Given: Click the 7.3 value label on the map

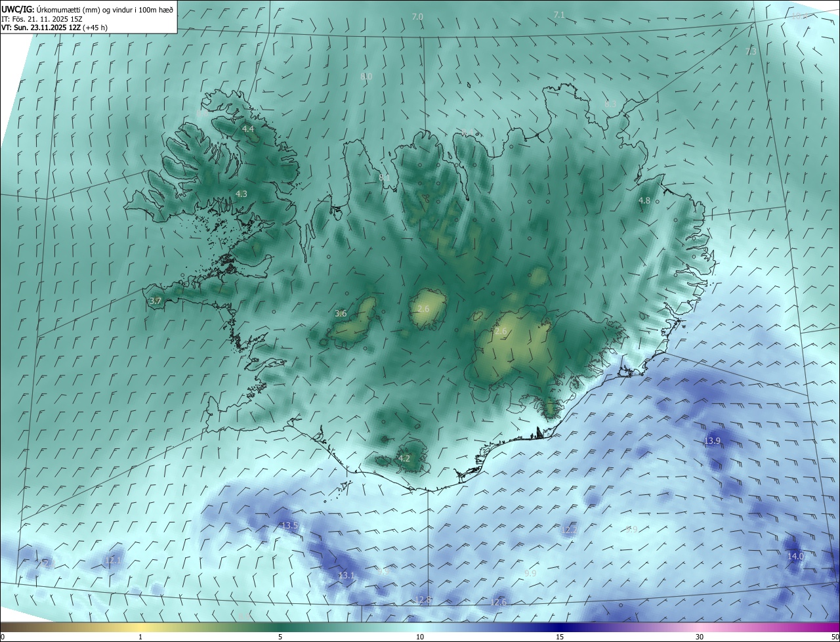Looking at the screenshot, I should pos(751,51).
